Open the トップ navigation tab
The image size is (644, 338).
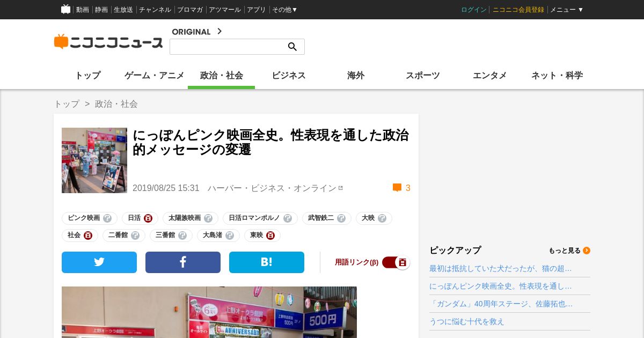(87, 76)
